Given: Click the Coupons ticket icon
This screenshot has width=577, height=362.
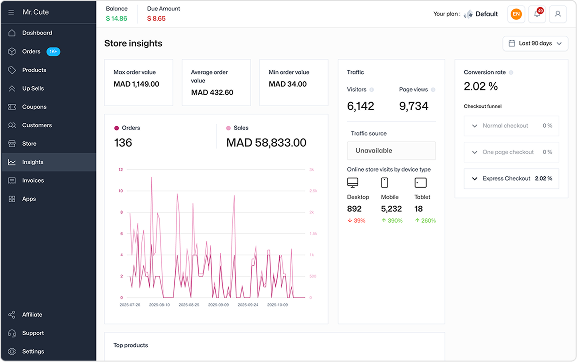Looking at the screenshot, I should (x=12, y=107).
